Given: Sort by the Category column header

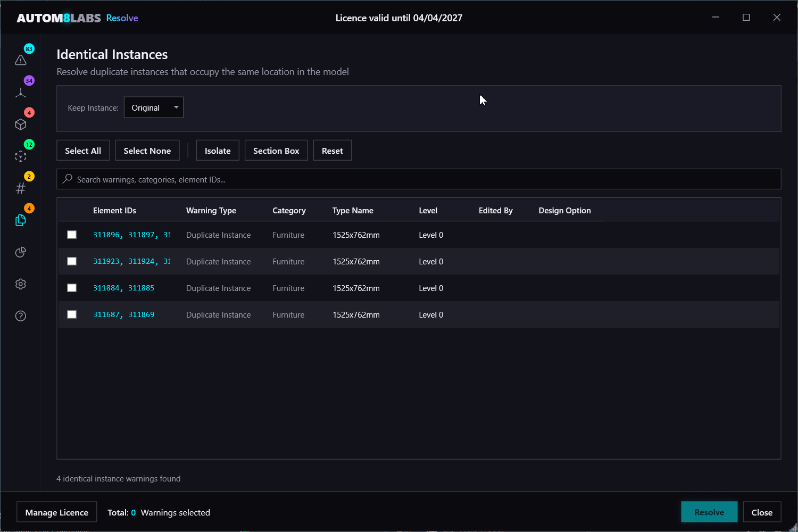Looking at the screenshot, I should pyautogui.click(x=289, y=211).
